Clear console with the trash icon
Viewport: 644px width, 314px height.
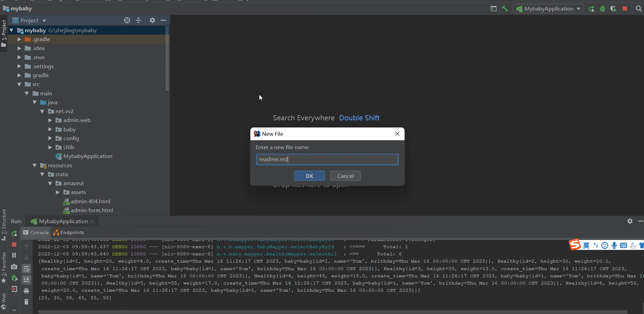(x=26, y=302)
